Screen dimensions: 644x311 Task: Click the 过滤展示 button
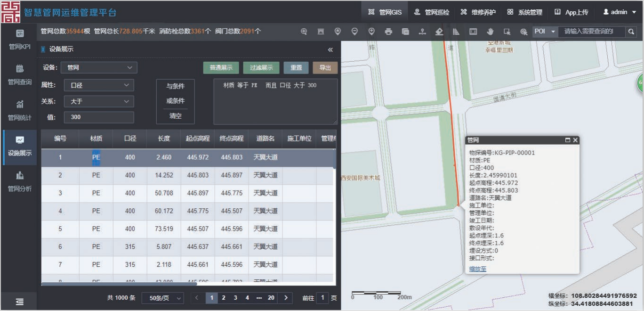click(261, 68)
